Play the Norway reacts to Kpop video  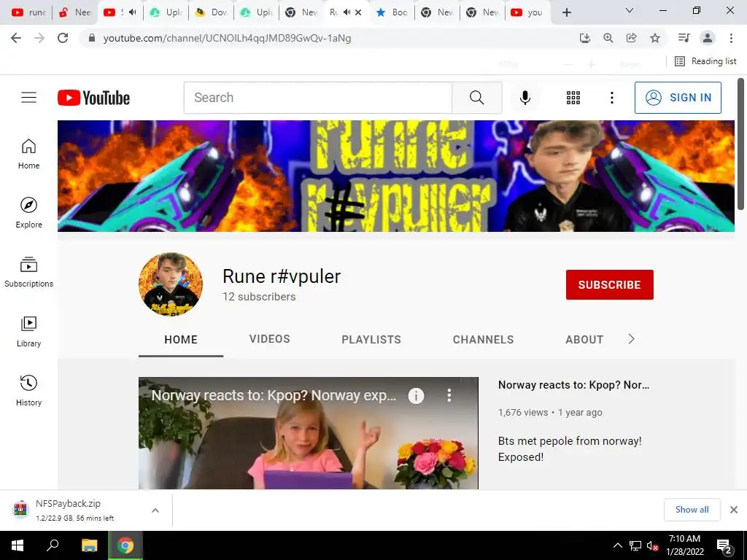click(x=309, y=433)
